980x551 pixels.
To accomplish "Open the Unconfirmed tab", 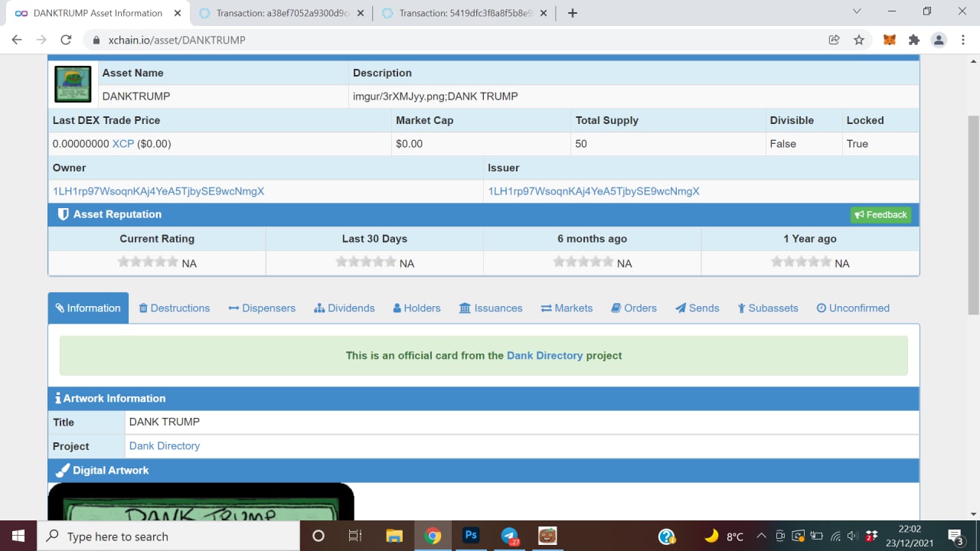I will (853, 308).
